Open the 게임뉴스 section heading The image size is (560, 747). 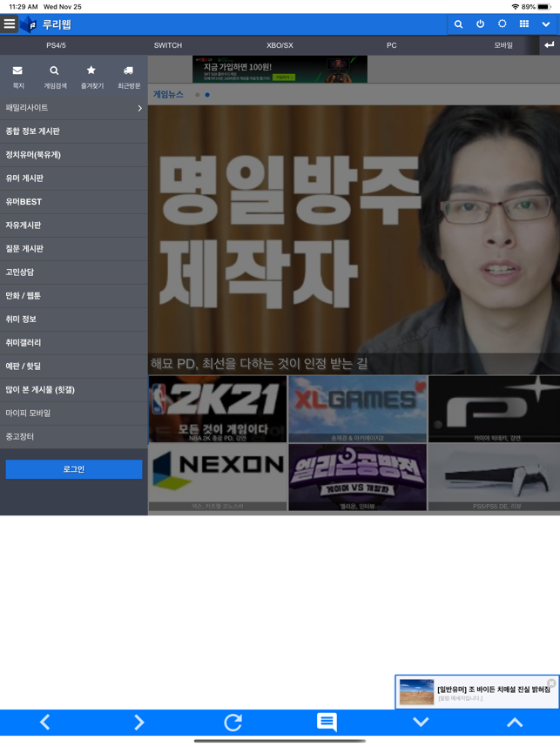click(x=168, y=94)
